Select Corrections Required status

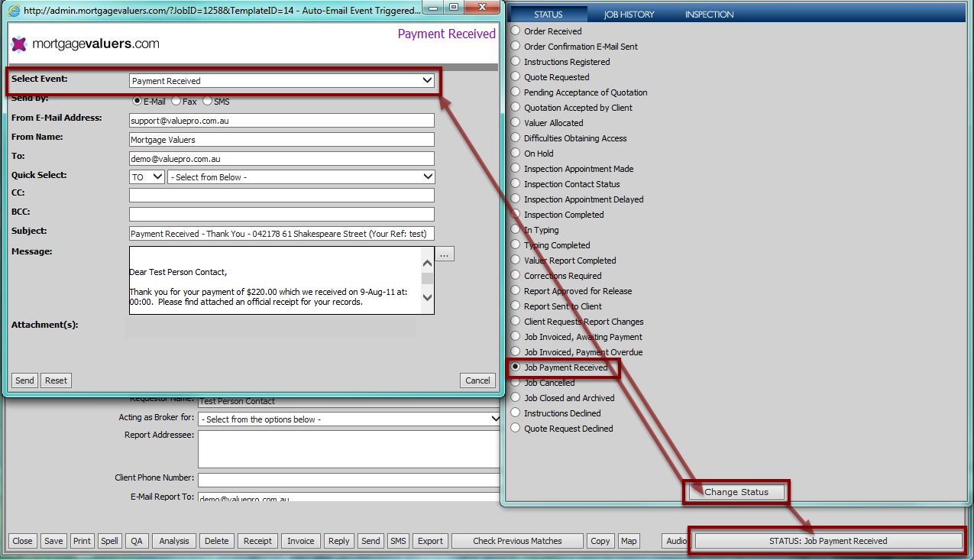pos(516,276)
